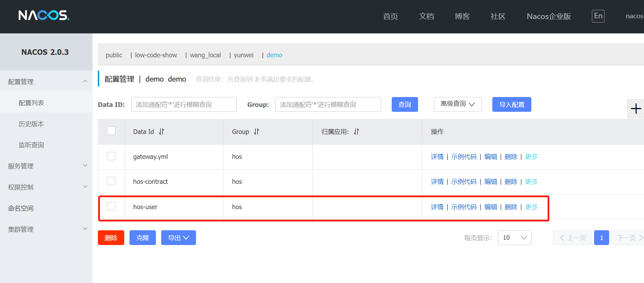Click the 上一页 pagination button
This screenshot has width=644, height=283.
click(x=573, y=238)
